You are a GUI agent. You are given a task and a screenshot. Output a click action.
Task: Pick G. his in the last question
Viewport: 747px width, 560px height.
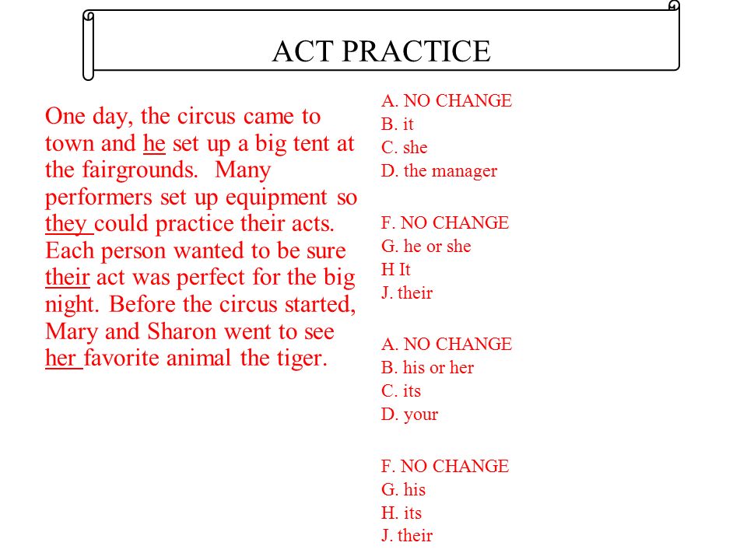click(x=403, y=489)
